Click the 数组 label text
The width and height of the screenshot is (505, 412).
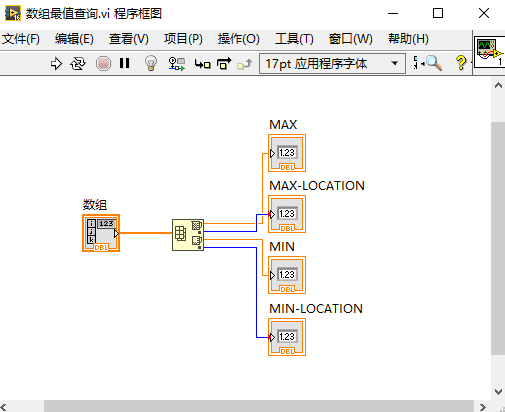tap(95, 204)
